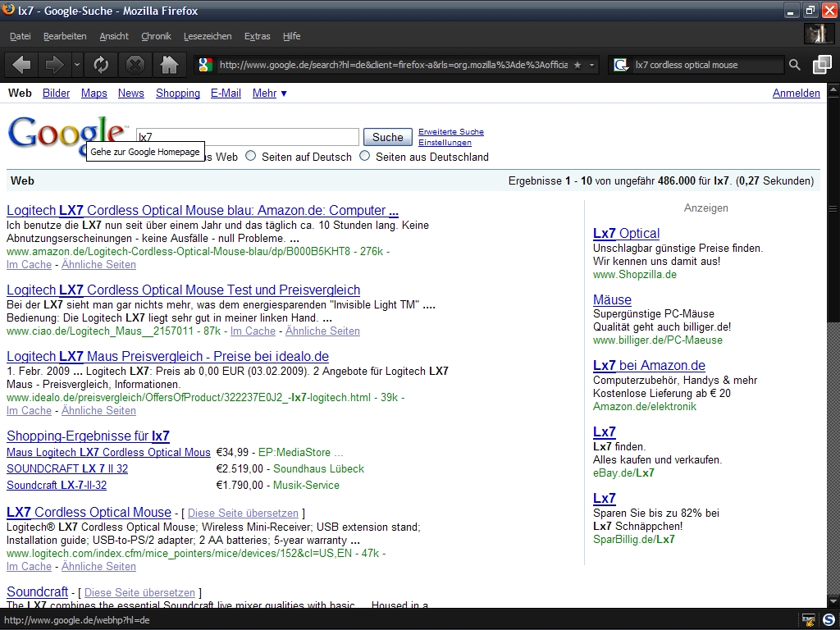Viewport: 840px width, 630px height.
Task: Open the 'LX7 Cordless Optical Mouse' logitech.com result
Action: 89,512
